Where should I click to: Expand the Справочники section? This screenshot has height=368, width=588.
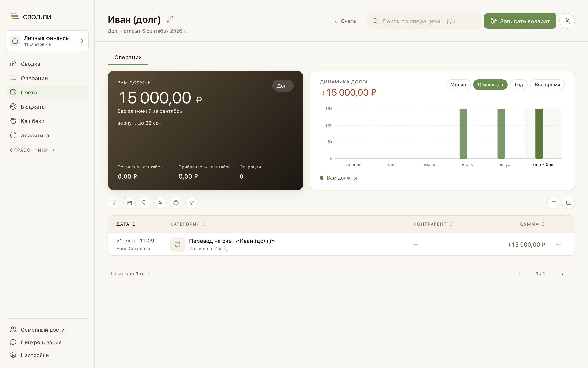[32, 150]
